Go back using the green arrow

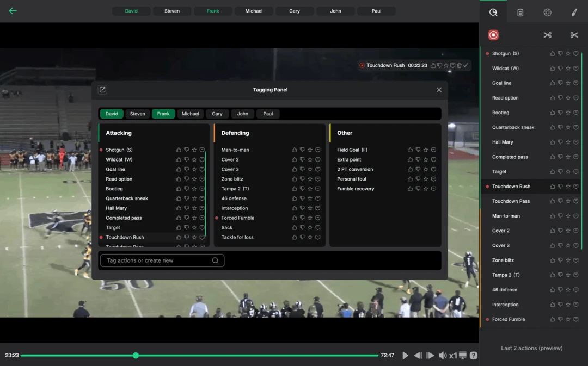click(x=13, y=11)
